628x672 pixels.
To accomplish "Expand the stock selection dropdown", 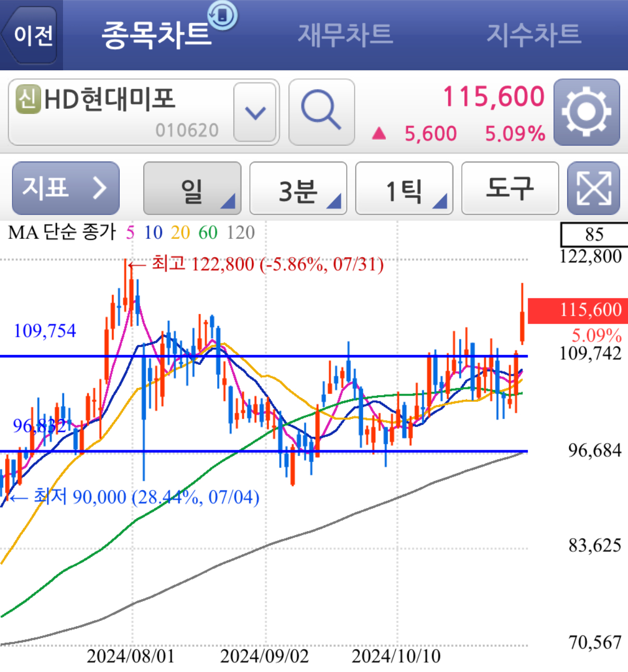I will point(255,111).
